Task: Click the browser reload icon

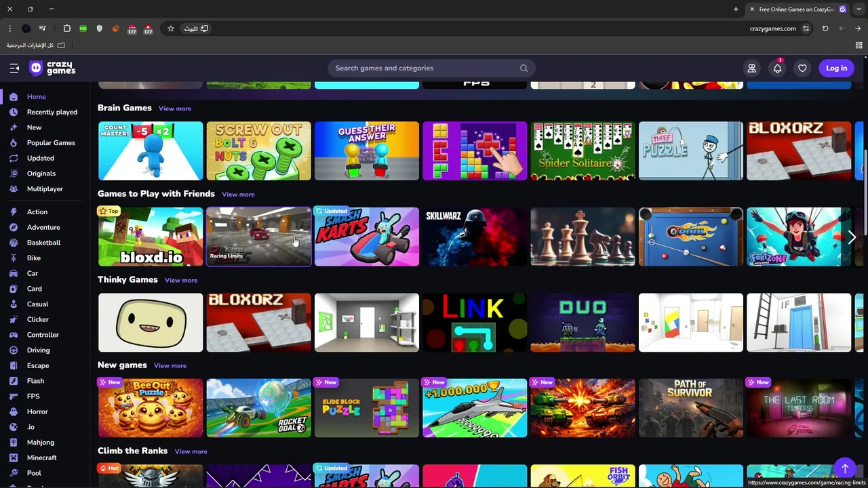Action: (x=825, y=28)
